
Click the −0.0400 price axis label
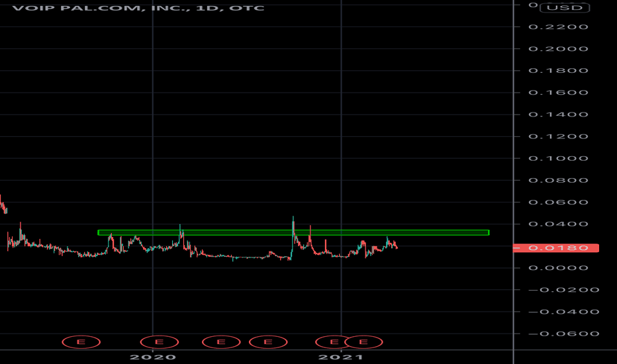(564, 312)
